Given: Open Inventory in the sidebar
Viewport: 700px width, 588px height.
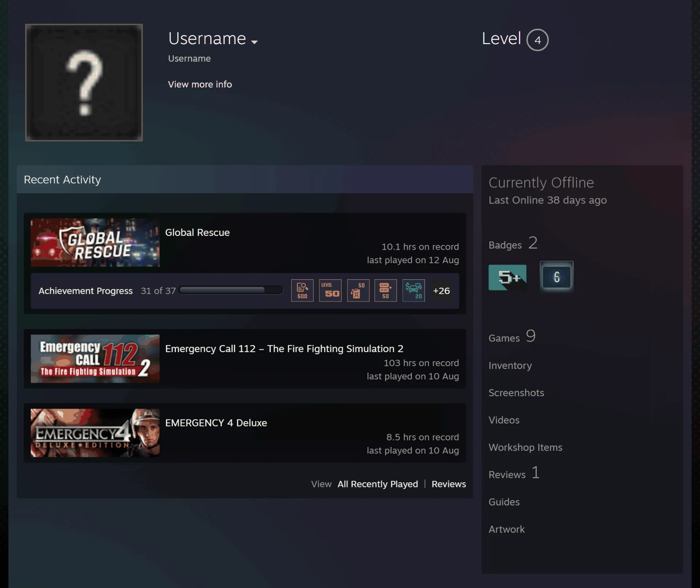Looking at the screenshot, I should (x=510, y=366).
